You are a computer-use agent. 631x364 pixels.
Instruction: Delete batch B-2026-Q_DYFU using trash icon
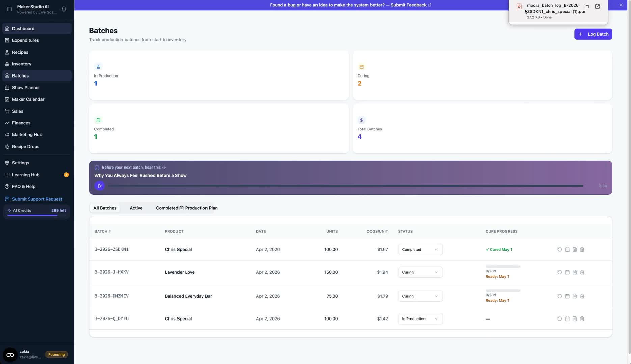coord(582,318)
